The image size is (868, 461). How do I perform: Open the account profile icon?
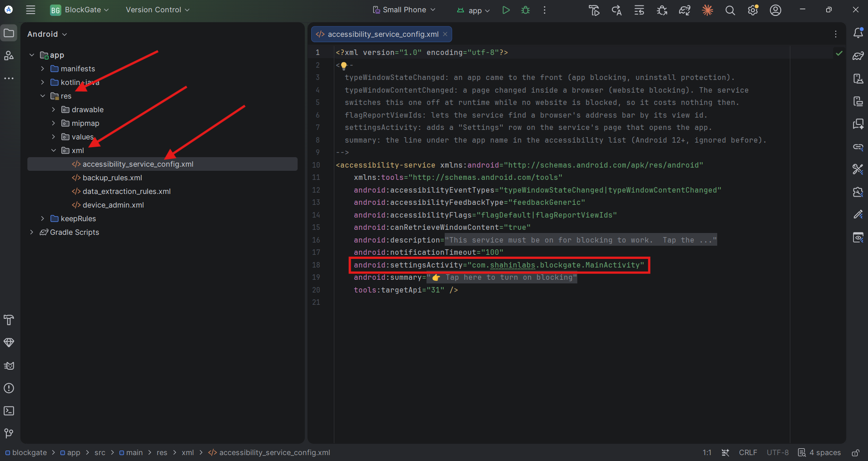pyautogui.click(x=775, y=10)
